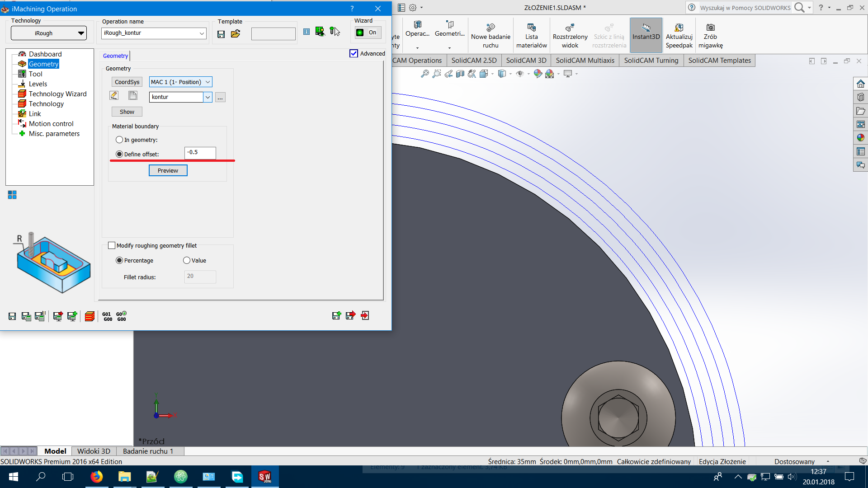Click the Preview button
This screenshot has height=488, width=868.
click(168, 170)
